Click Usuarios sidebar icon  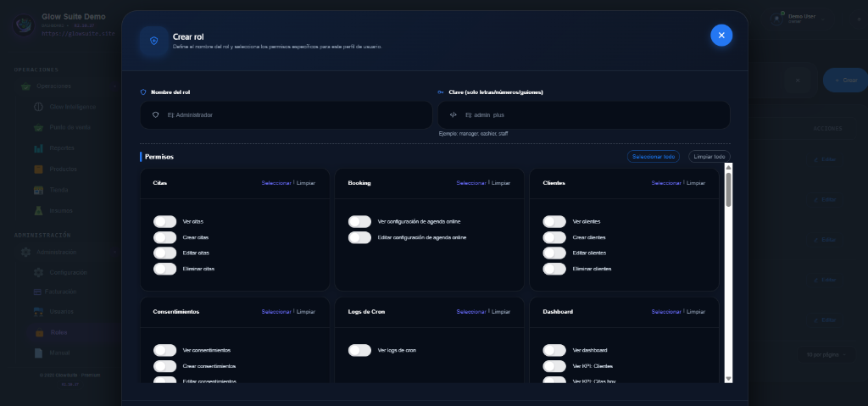38,312
